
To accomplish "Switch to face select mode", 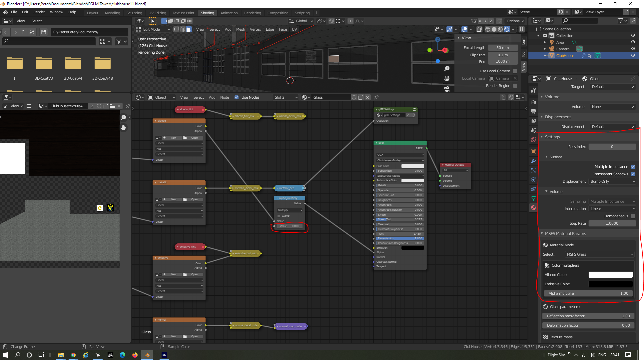I will coord(189,29).
